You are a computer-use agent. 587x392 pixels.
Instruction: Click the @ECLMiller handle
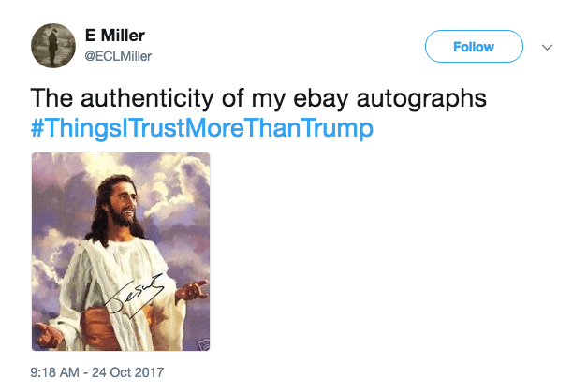[118, 56]
